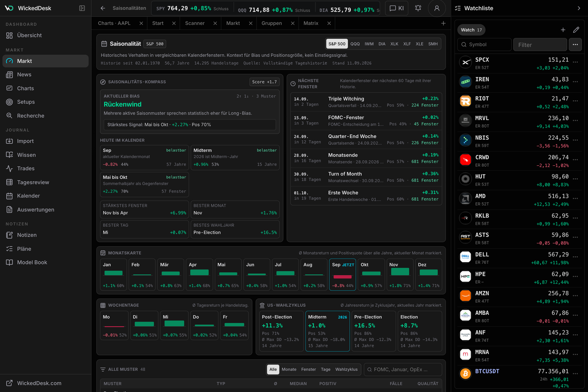The image size is (588, 392).
Task: Click the CRWD logo icon
Action: 465,159
